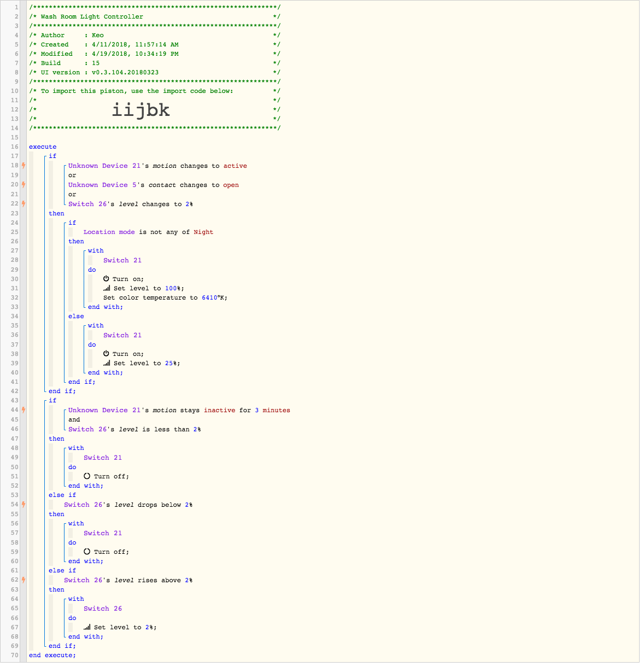Click the level bars icon before 'Set level to 25%'

(107, 363)
